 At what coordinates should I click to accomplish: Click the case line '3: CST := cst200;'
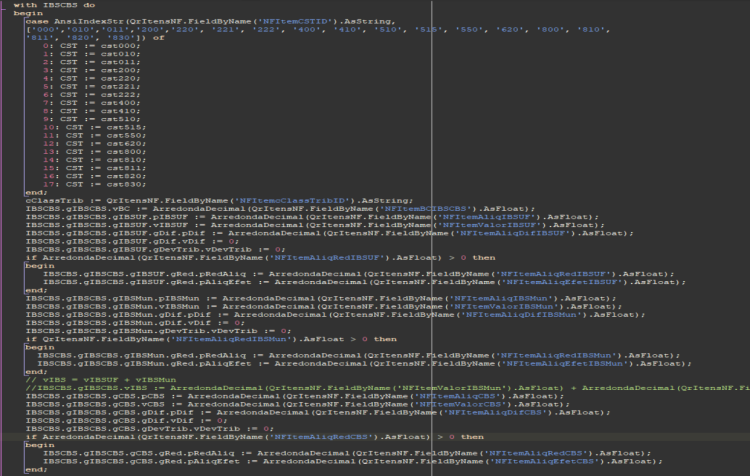click(91, 70)
